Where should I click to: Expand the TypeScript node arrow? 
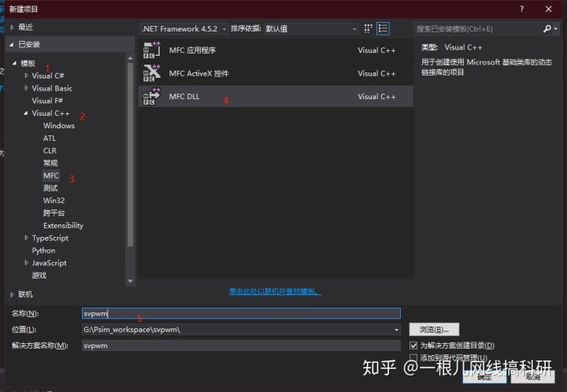pos(26,238)
